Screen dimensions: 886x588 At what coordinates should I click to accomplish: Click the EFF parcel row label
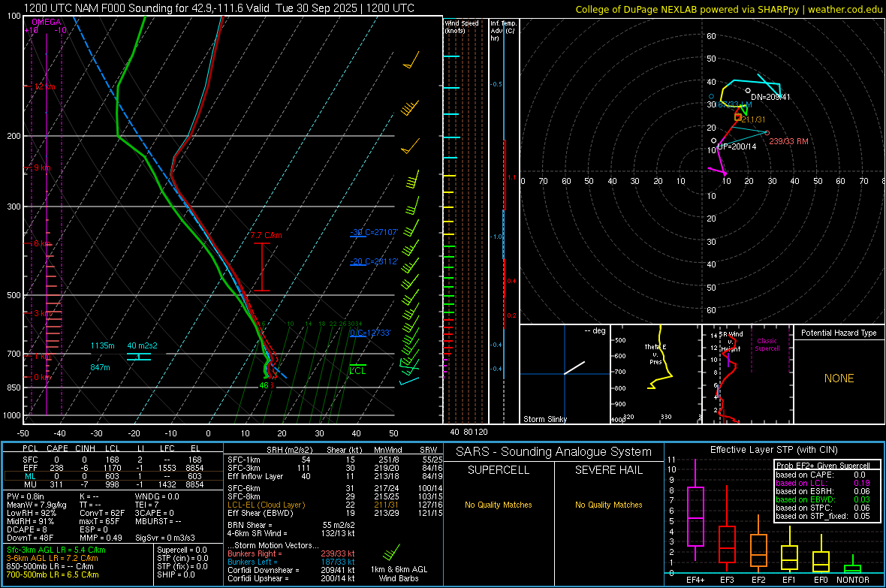point(30,468)
